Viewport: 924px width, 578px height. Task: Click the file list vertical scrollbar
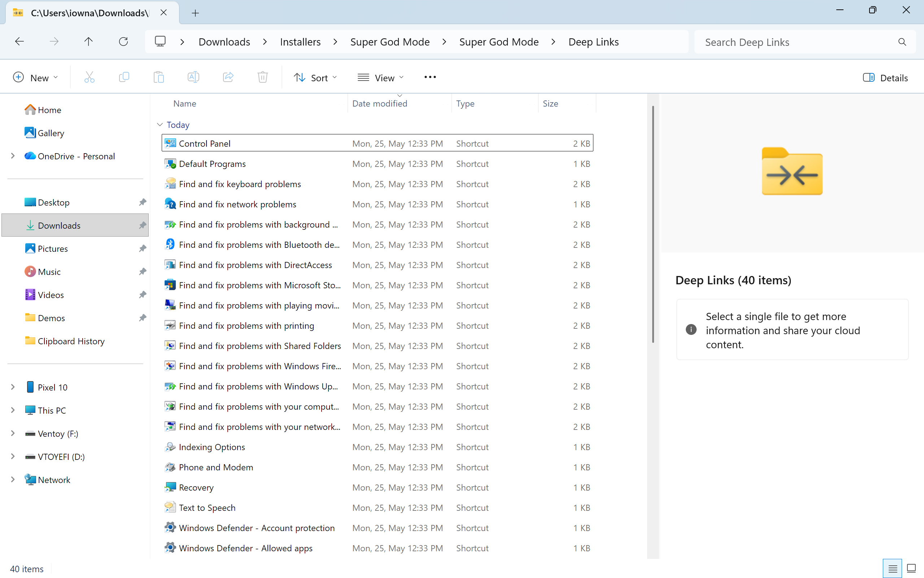[653, 224]
